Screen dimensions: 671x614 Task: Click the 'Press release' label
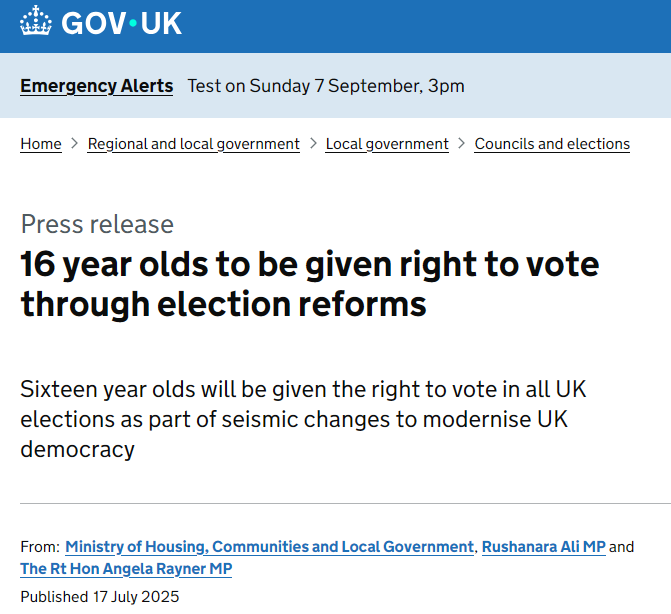point(97,224)
